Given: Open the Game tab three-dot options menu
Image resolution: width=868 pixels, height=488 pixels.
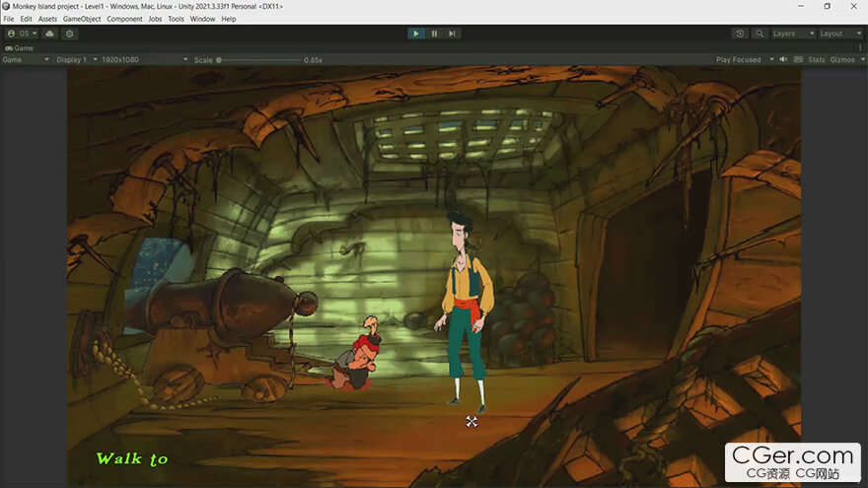Looking at the screenshot, I should (x=860, y=48).
